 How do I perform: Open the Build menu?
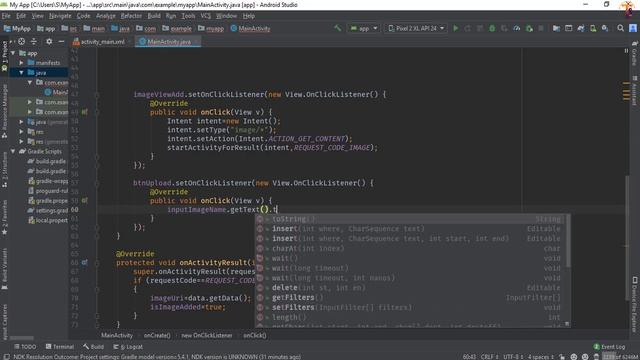pyautogui.click(x=154, y=16)
